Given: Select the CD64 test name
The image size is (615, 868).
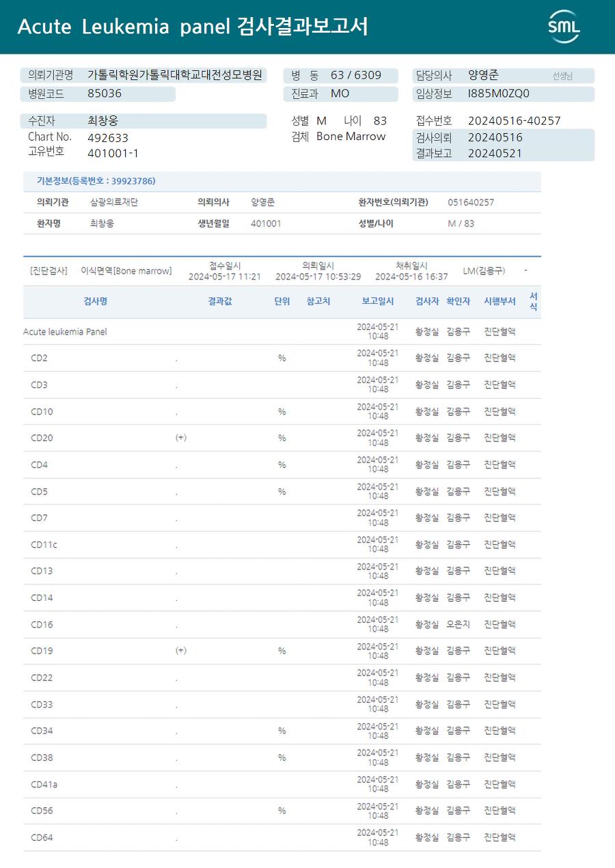Looking at the screenshot, I should (x=42, y=837).
